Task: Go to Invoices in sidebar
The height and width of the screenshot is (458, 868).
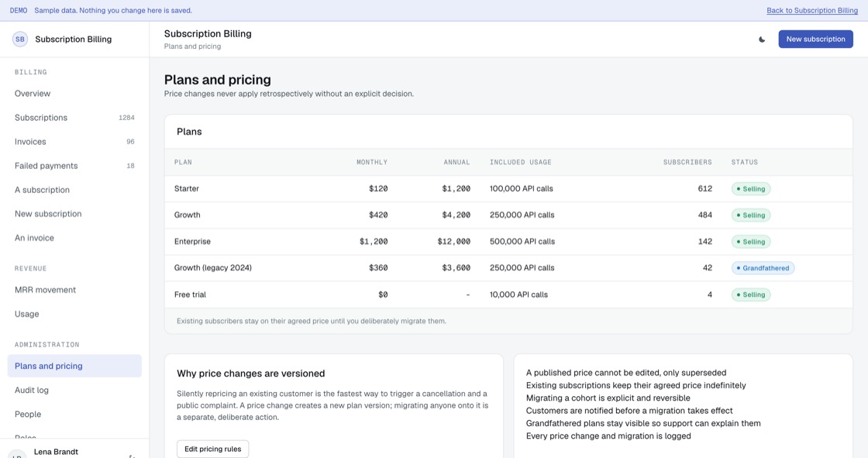Action: [74, 142]
